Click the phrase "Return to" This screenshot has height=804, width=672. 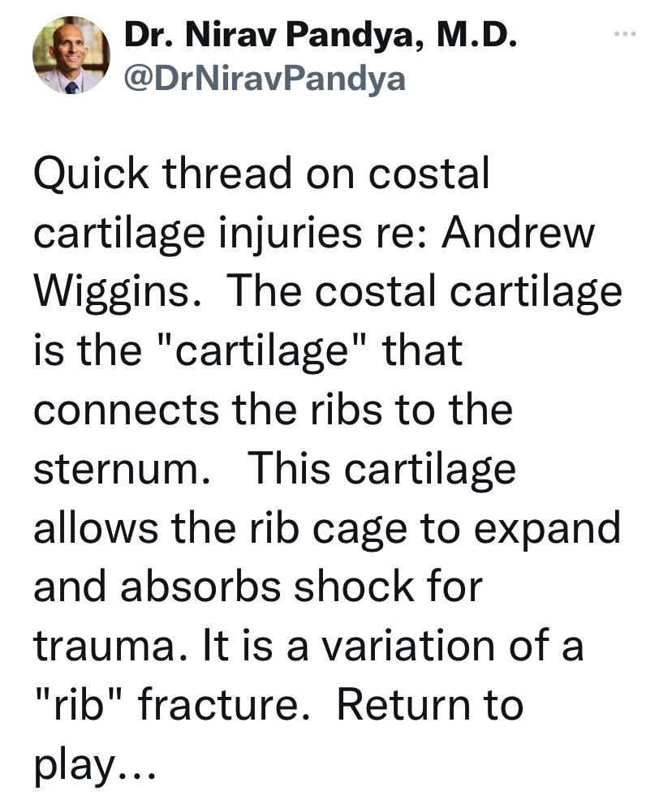[x=430, y=705]
